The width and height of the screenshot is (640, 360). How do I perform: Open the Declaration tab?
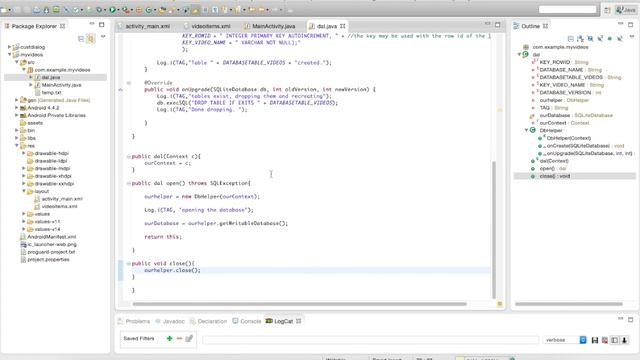(212, 321)
